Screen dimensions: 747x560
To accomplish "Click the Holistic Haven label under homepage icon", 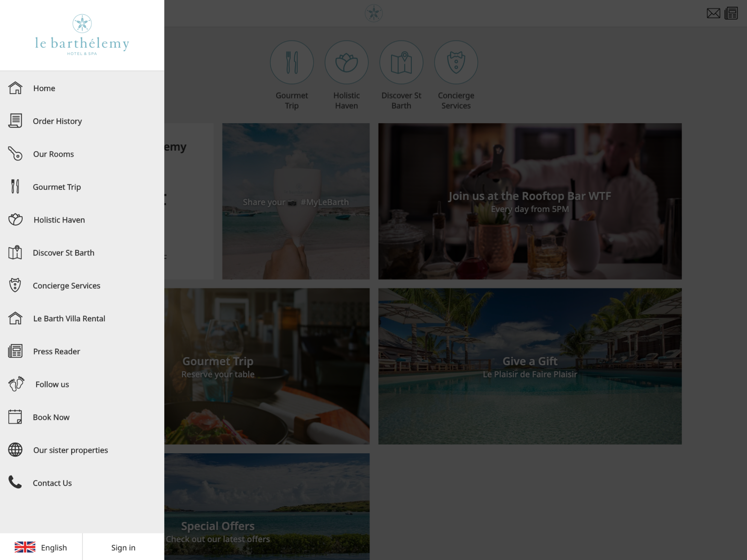I will [x=346, y=101].
